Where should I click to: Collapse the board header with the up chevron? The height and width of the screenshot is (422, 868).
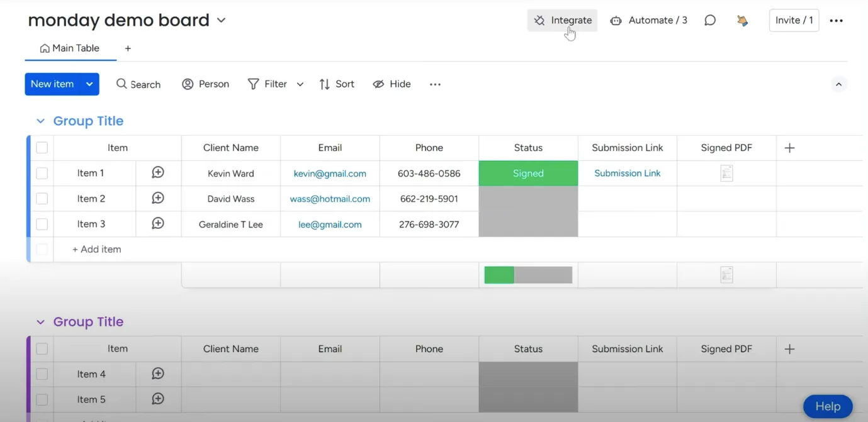pos(838,84)
